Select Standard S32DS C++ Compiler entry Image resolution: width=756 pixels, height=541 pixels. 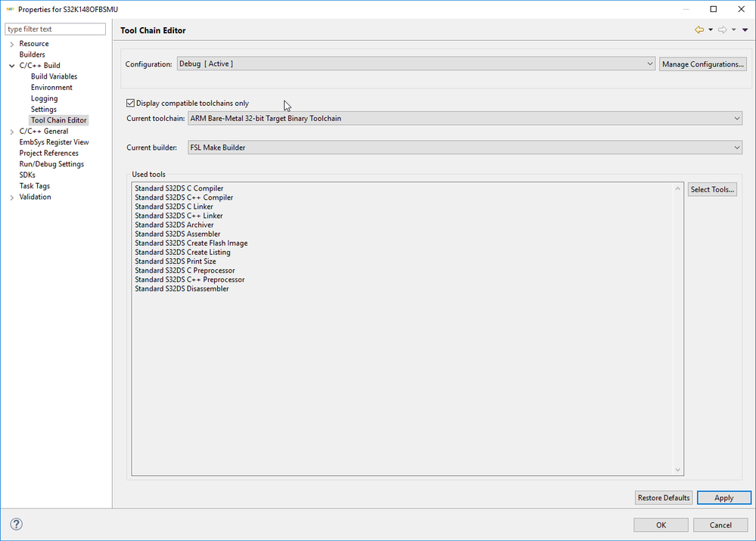tap(184, 197)
